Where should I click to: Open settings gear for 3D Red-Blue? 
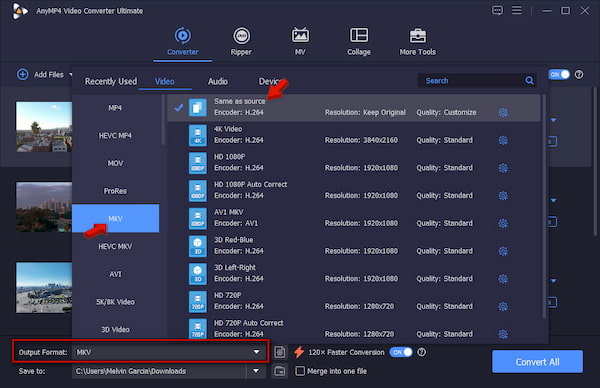(x=503, y=251)
